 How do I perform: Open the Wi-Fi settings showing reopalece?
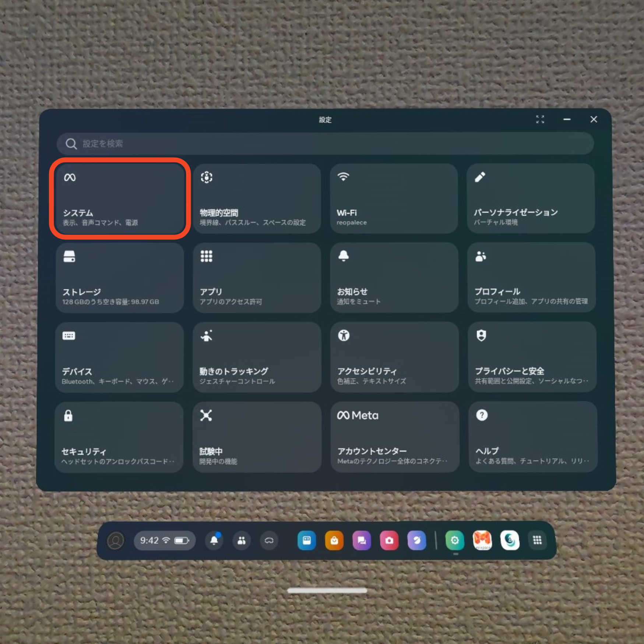[x=394, y=199]
